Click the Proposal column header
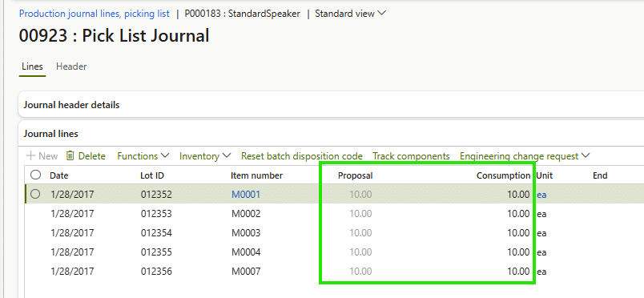The height and width of the screenshot is (298, 644). [x=356, y=175]
